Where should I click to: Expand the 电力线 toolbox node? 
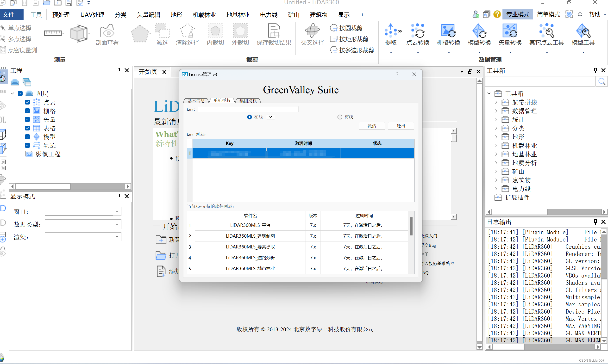click(x=496, y=189)
